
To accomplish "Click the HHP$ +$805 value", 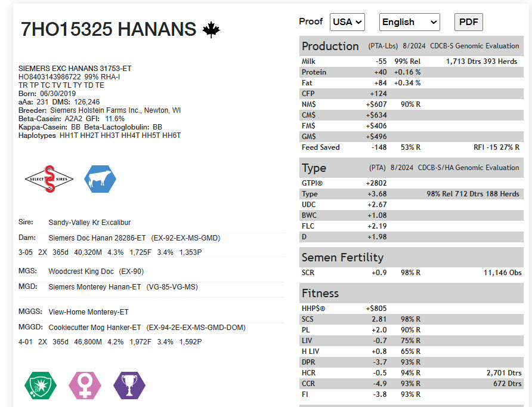I will [376, 309].
